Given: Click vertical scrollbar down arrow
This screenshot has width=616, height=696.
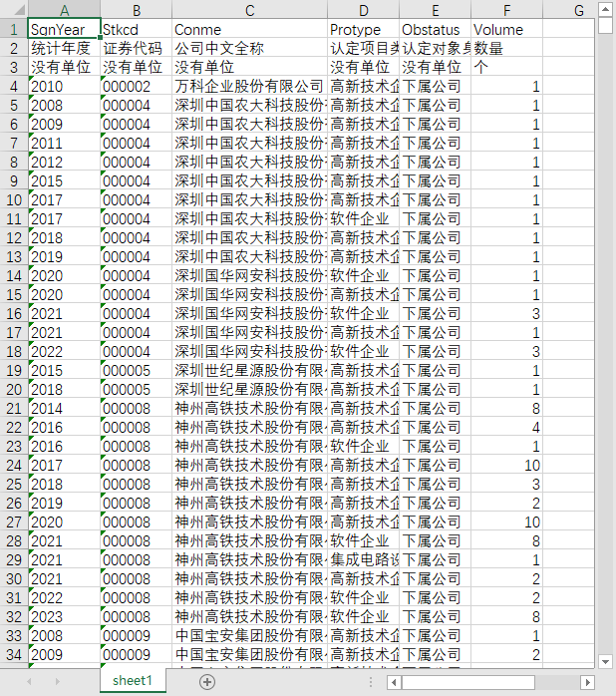Looking at the screenshot, I should tap(605, 661).
